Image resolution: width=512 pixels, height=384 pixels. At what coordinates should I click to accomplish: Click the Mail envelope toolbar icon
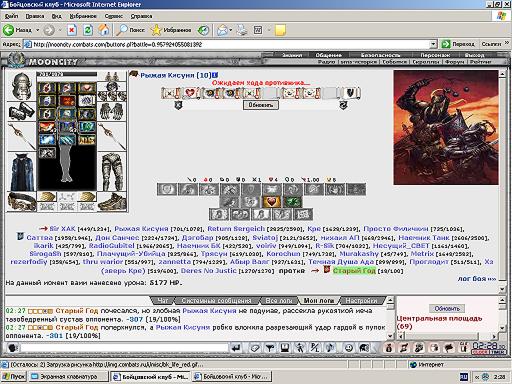click(222, 30)
